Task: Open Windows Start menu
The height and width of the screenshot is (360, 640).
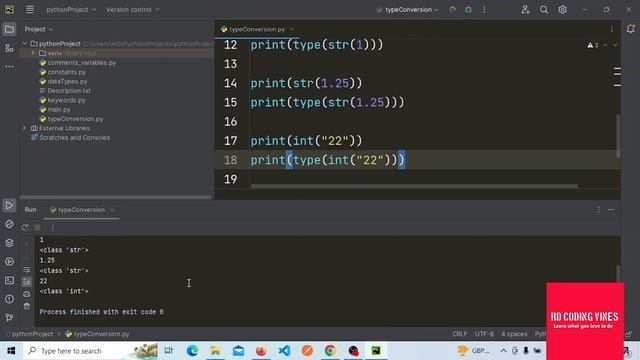Action: [x=11, y=351]
